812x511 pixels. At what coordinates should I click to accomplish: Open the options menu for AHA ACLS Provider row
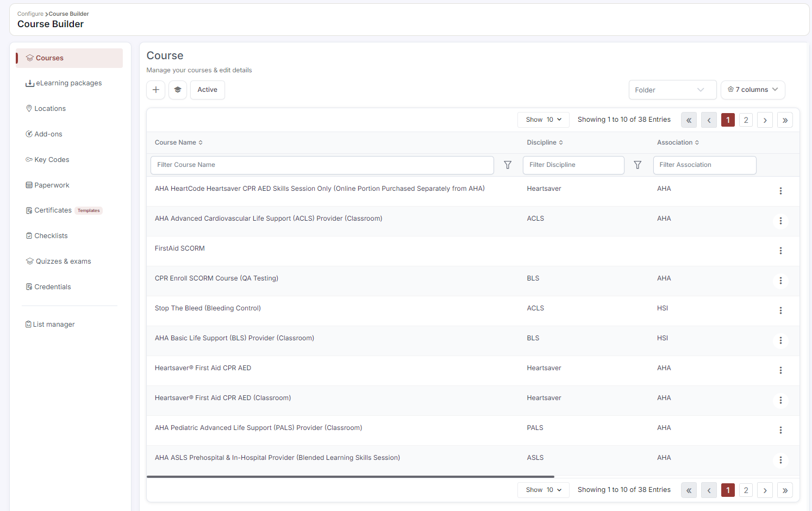coord(780,221)
